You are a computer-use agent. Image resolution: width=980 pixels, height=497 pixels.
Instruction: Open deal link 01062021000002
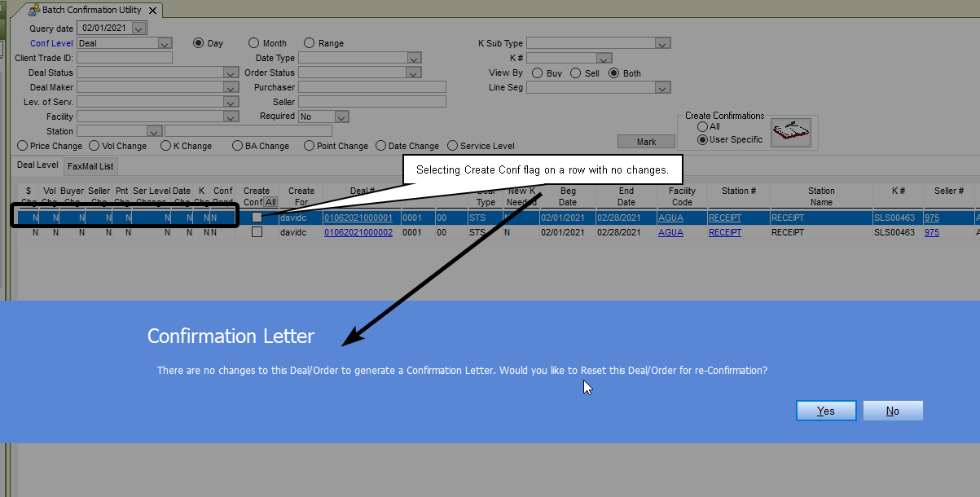(358, 232)
